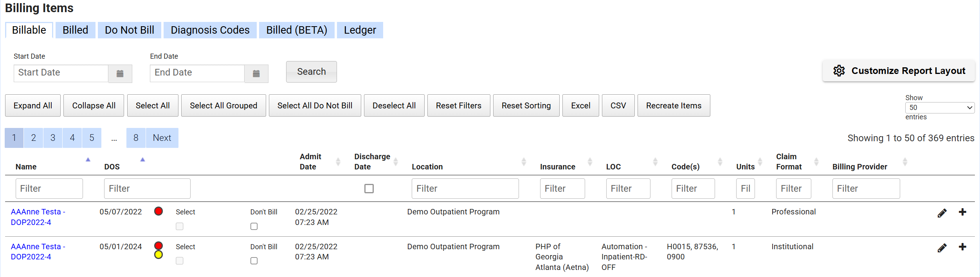
Task: Sort by the Location column
Action: 523,162
